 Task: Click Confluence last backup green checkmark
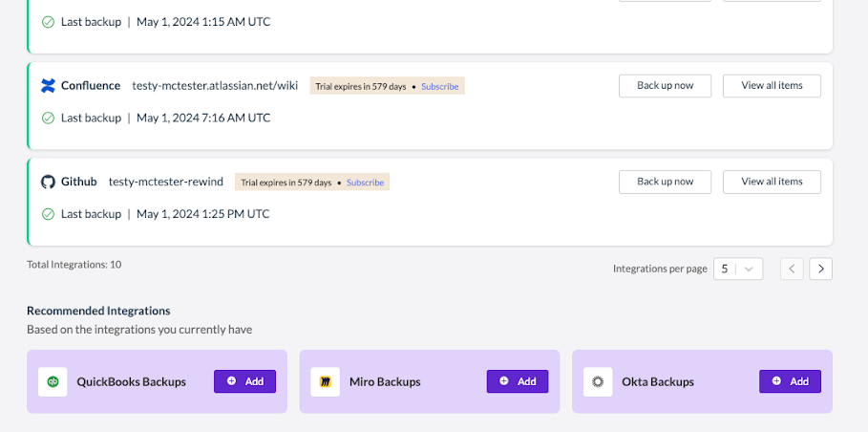coord(48,118)
